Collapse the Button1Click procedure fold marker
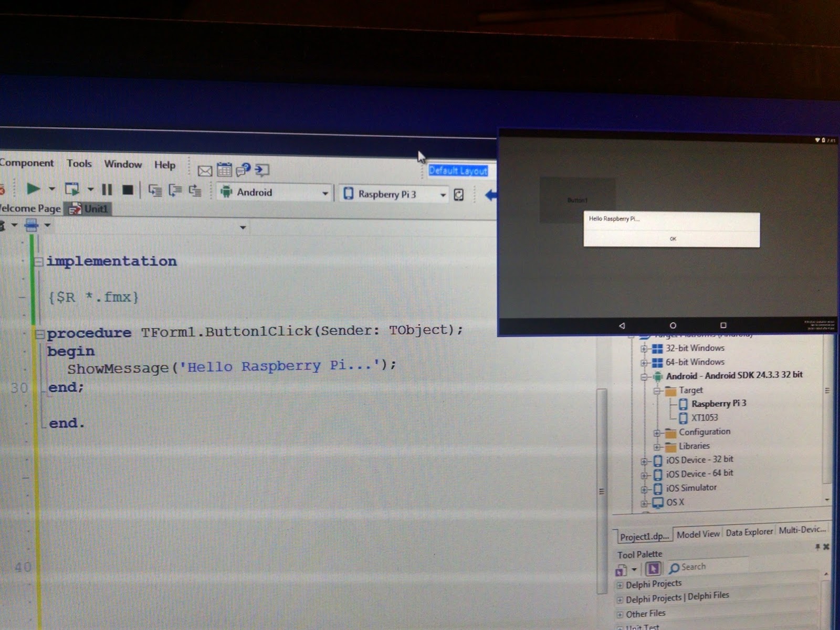 point(39,333)
